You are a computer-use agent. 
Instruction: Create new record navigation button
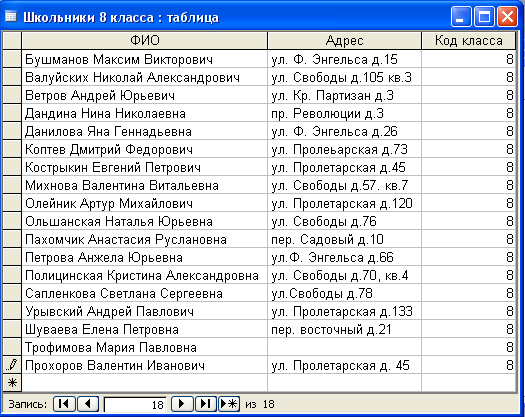tap(229, 404)
